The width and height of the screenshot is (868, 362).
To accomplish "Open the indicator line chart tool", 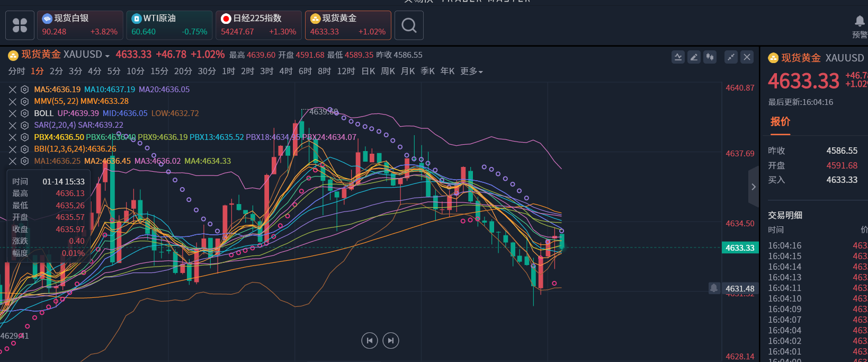I will coord(678,57).
